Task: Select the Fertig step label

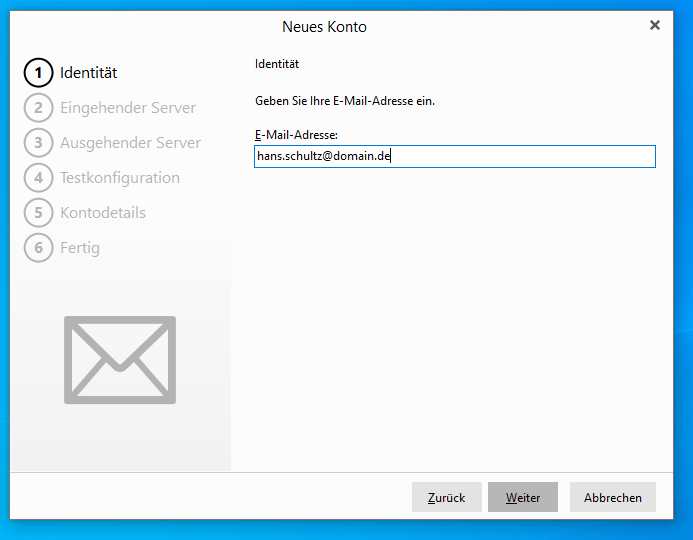Action: [x=80, y=248]
